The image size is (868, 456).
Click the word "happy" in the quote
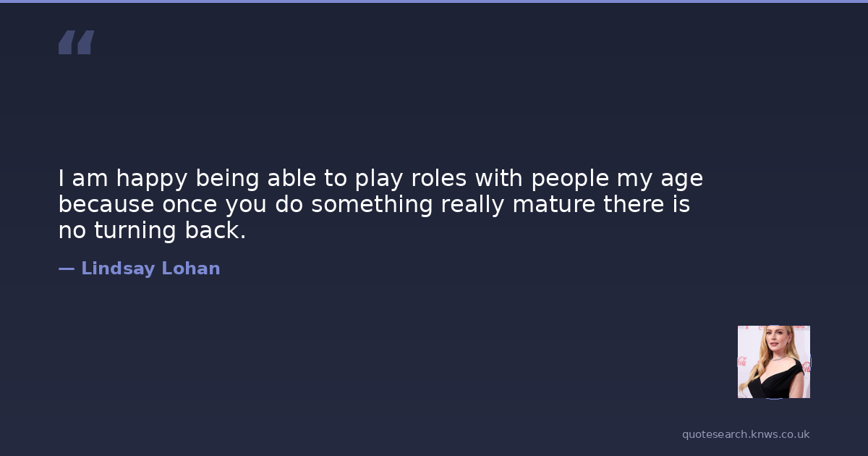coord(152,178)
